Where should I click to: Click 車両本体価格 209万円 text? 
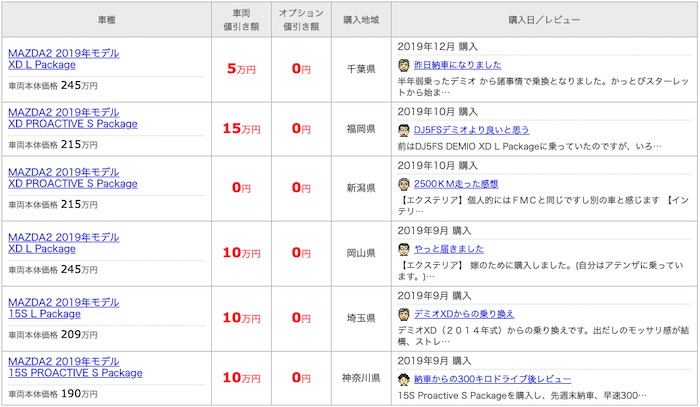click(x=53, y=334)
